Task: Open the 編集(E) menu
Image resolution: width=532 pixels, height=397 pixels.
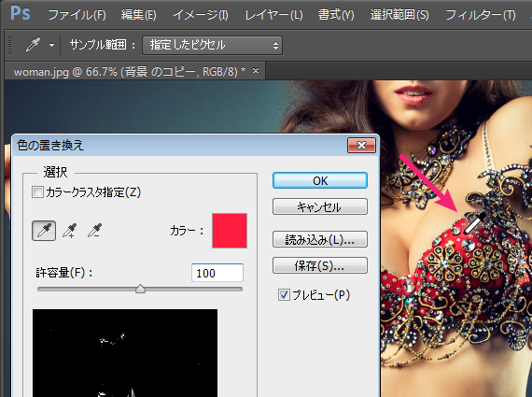Action: 139,15
